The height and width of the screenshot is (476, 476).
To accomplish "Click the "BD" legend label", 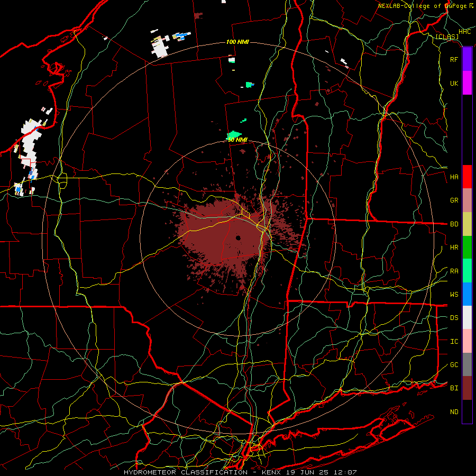I will click(x=454, y=224).
